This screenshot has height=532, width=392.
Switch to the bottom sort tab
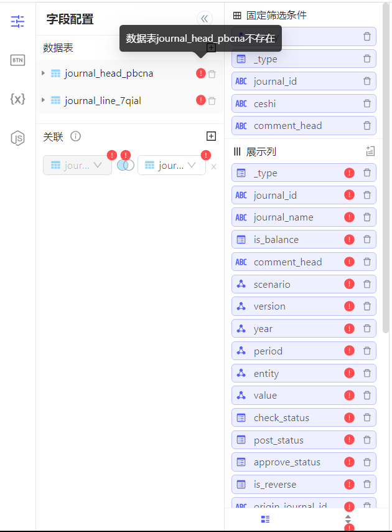click(x=348, y=519)
